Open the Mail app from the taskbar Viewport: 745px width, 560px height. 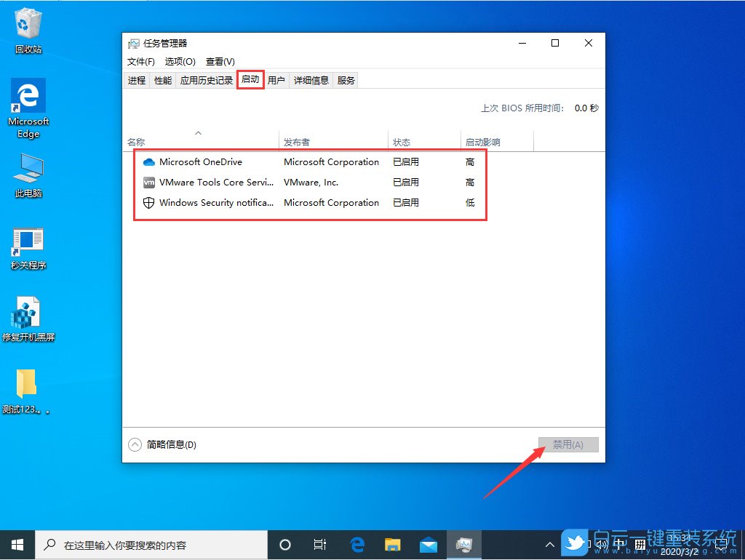(x=429, y=544)
